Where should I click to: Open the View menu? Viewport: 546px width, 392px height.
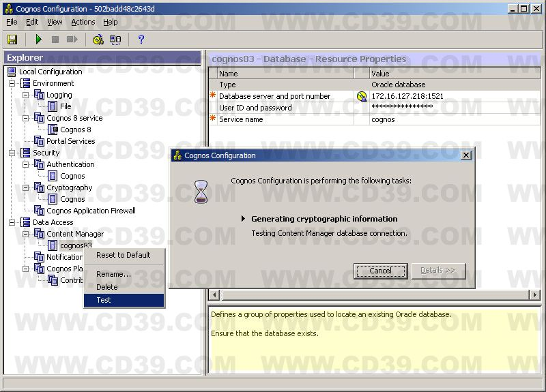click(x=55, y=22)
